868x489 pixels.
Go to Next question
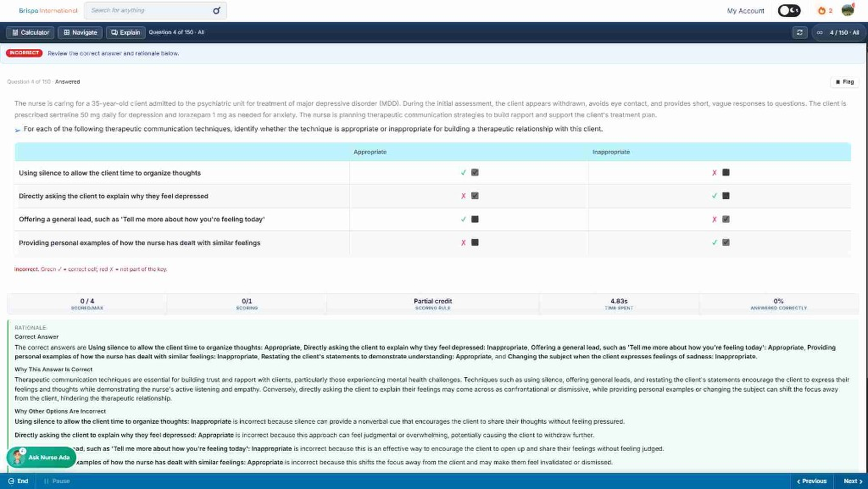click(x=853, y=481)
